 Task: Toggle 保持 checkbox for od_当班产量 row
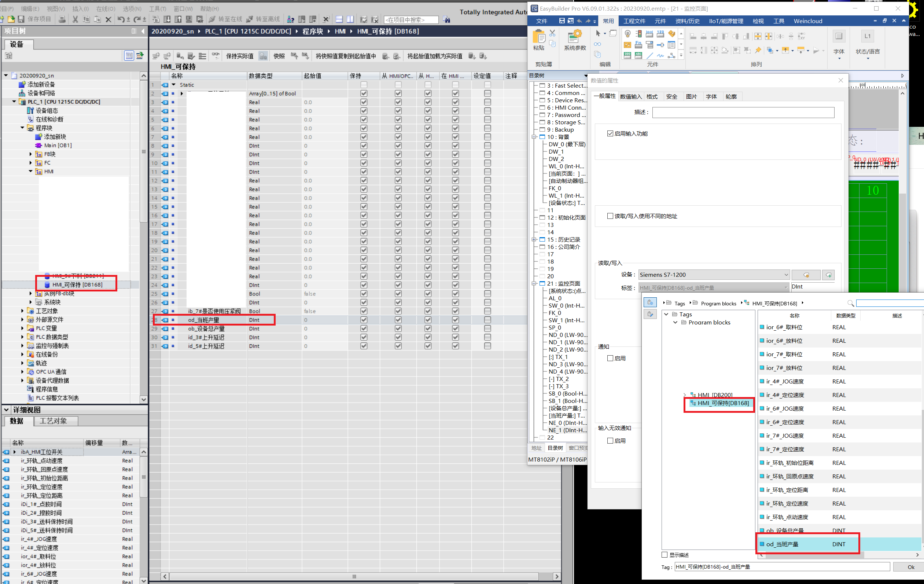tap(363, 320)
